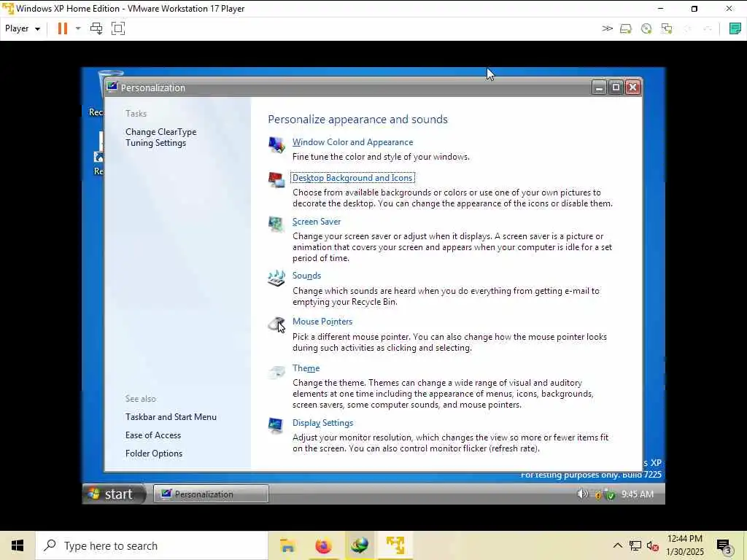Click the Theme icon

(276, 371)
